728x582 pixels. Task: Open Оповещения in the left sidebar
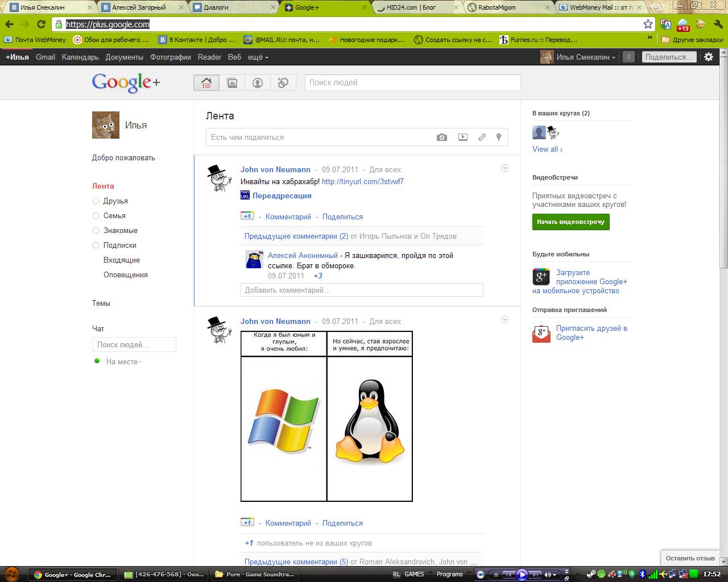click(x=126, y=275)
